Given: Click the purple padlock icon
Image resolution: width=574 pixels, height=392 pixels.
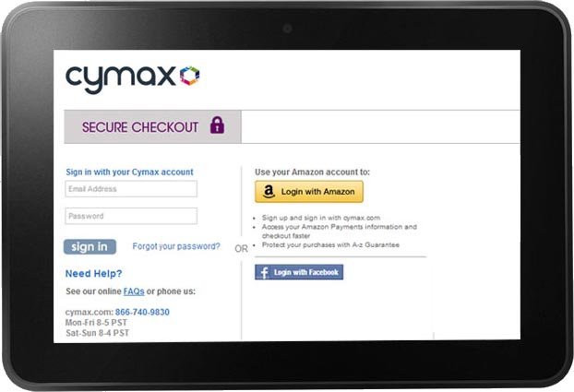Looking at the screenshot, I should (x=217, y=125).
